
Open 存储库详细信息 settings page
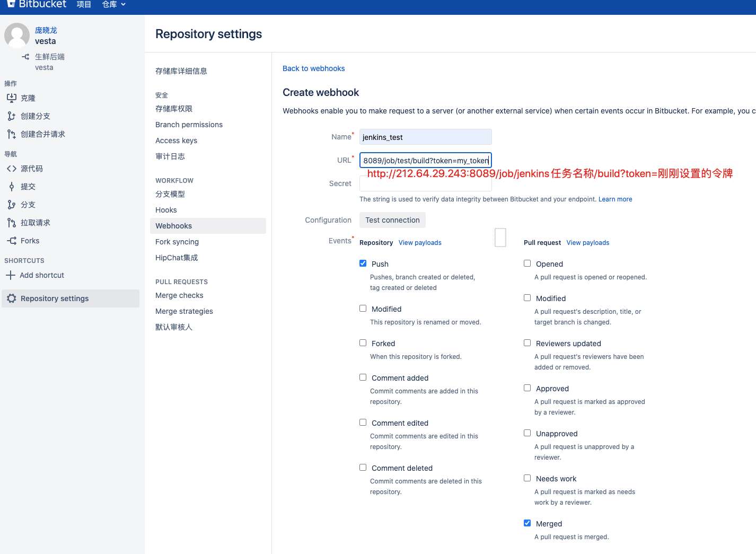tap(181, 71)
